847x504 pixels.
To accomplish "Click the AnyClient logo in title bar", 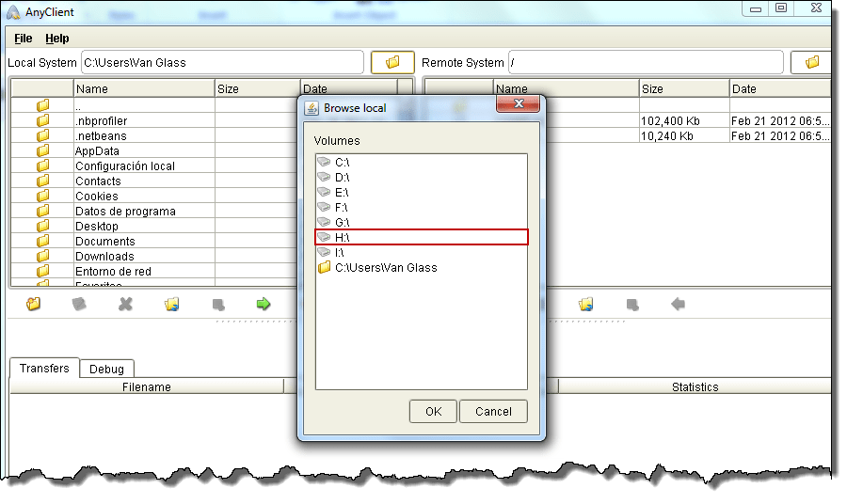I will (x=13, y=12).
